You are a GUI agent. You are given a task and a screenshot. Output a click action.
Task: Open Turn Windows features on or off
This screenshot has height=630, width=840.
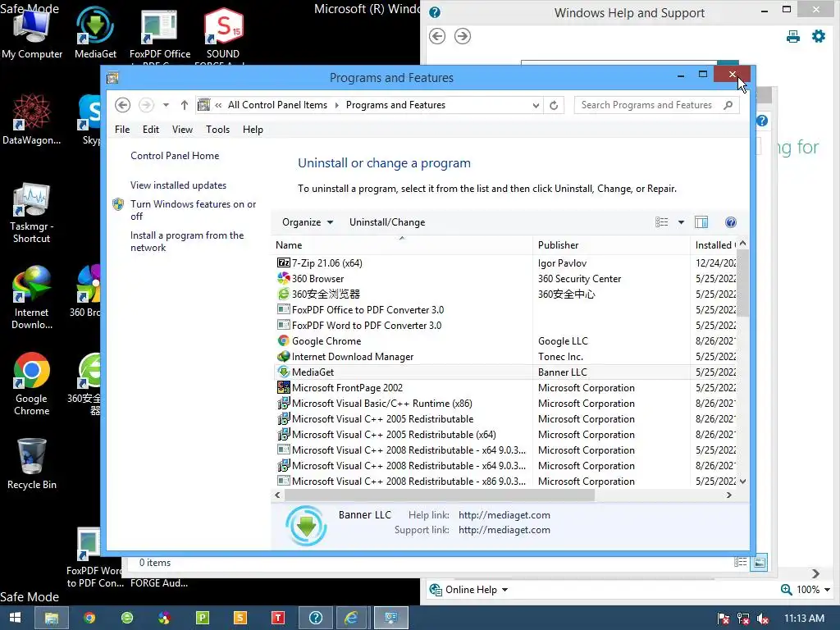[194, 210]
